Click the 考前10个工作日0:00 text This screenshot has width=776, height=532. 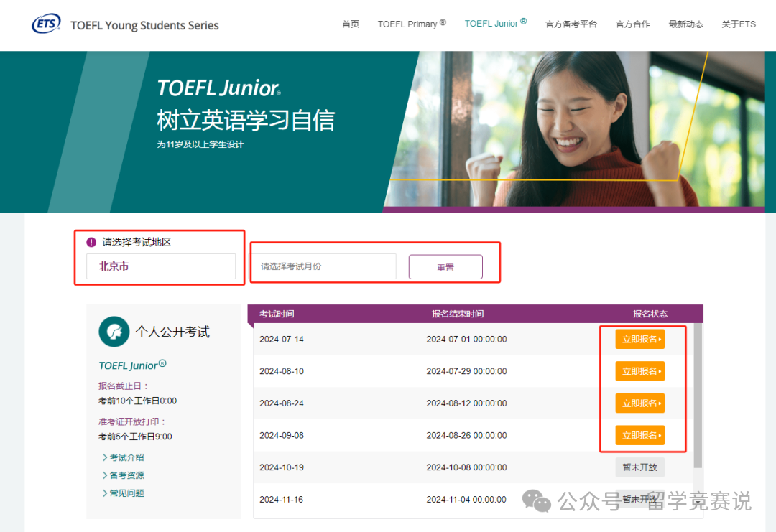pos(137,401)
